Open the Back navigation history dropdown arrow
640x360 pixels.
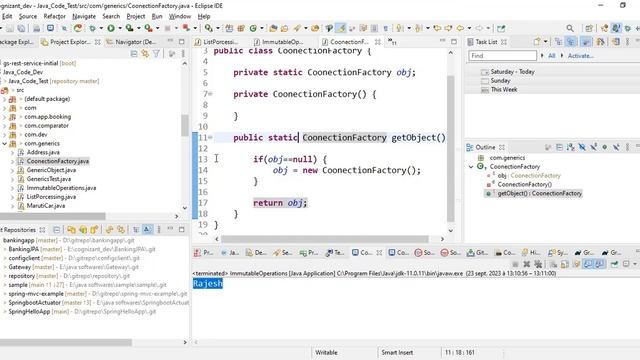click(469, 28)
